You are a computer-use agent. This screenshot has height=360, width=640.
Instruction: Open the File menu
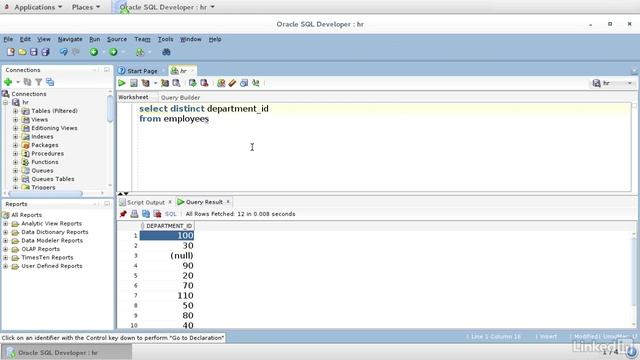coord(8,39)
